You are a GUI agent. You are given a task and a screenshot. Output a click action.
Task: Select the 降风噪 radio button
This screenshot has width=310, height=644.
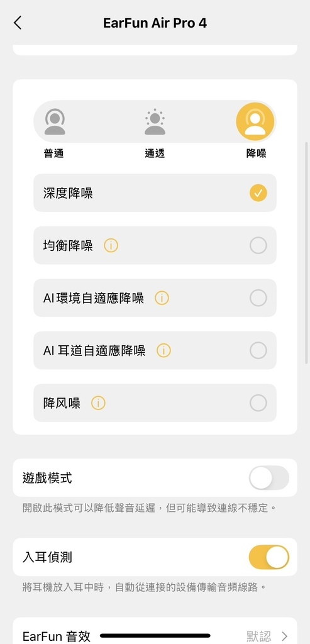click(258, 403)
